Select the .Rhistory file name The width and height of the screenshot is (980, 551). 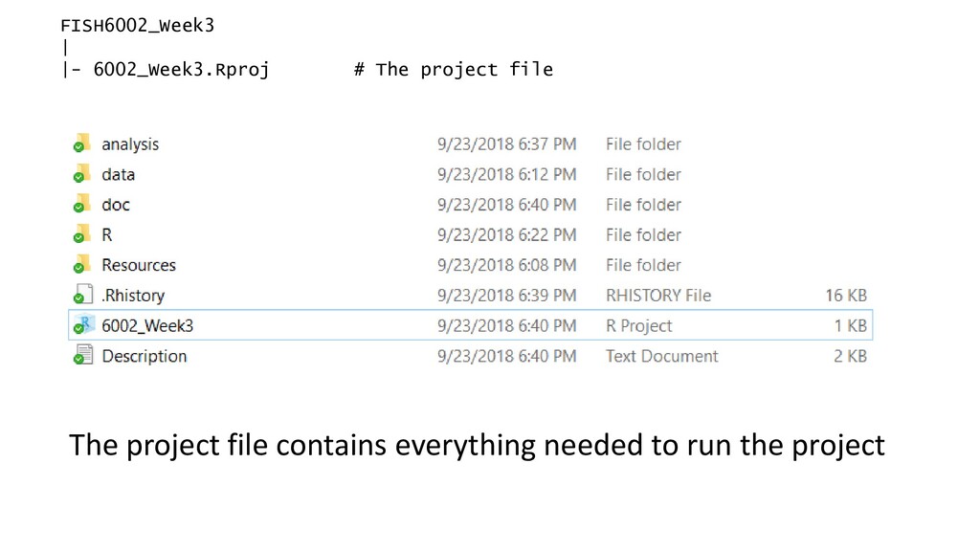point(133,296)
